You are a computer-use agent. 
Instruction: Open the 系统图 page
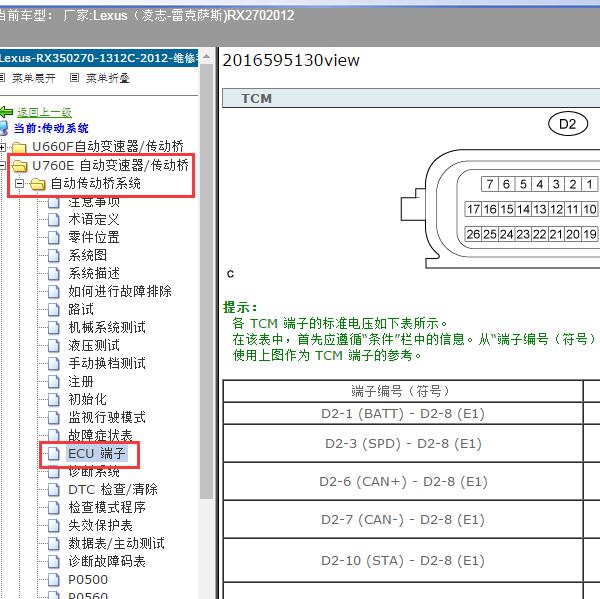88,255
